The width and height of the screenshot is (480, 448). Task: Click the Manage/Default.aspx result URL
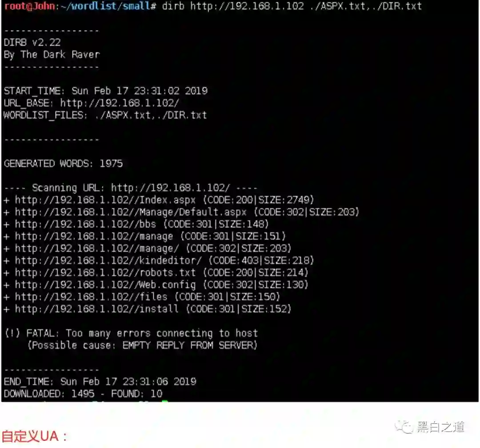[x=131, y=212]
